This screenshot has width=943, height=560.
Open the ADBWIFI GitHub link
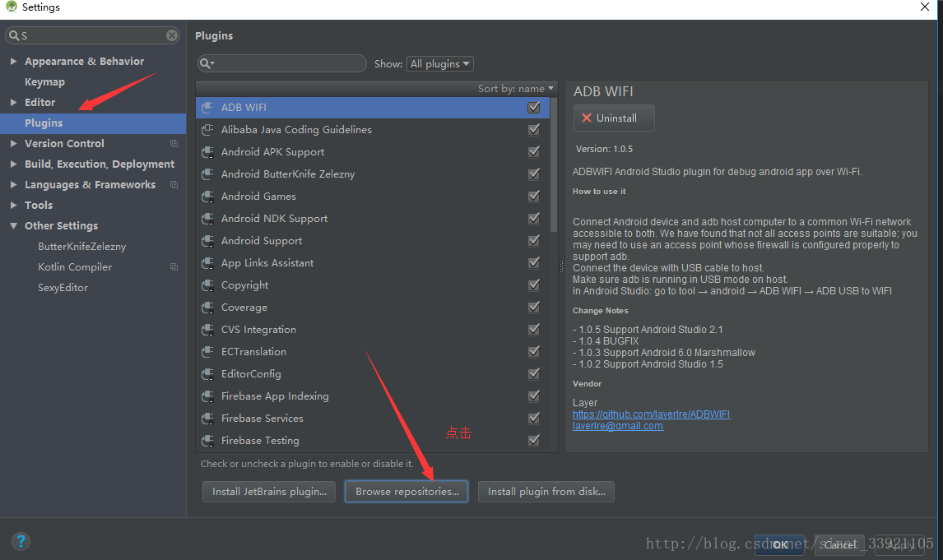coord(651,414)
